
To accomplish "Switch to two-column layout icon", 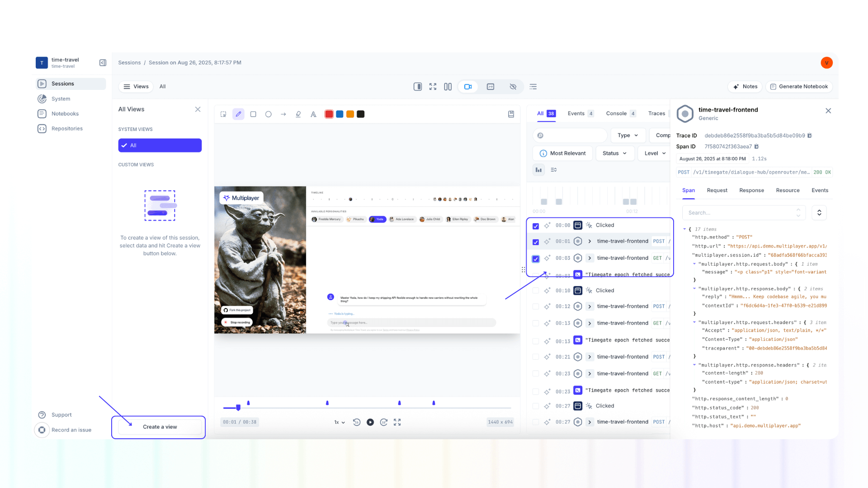I will [x=448, y=87].
